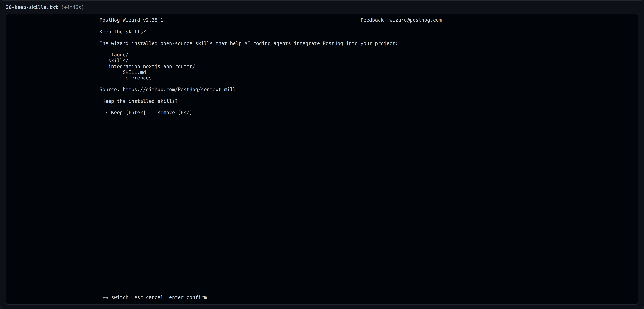Click the 'Keep the installed skills?' prompt
Screen dimensions: 644x309
click(140, 101)
